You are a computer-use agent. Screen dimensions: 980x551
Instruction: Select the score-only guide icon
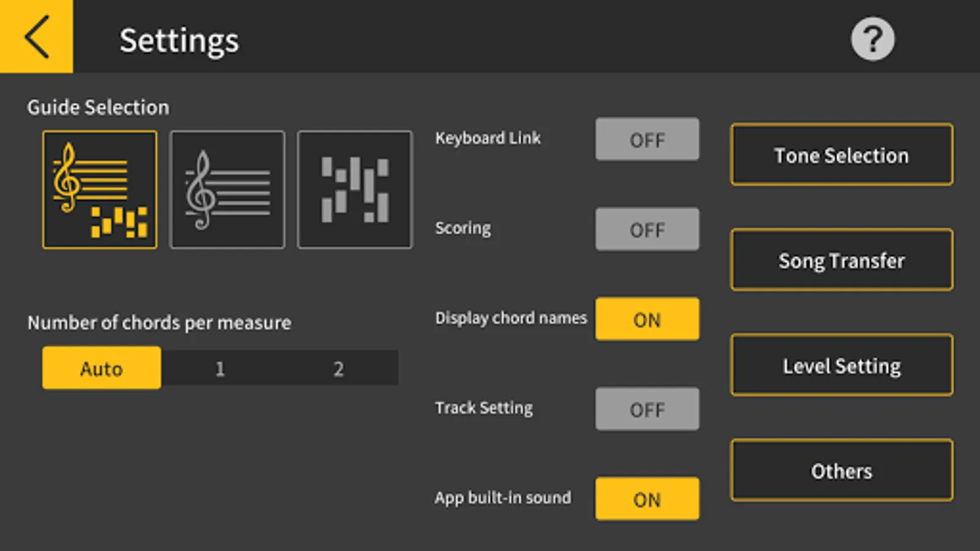pos(227,190)
